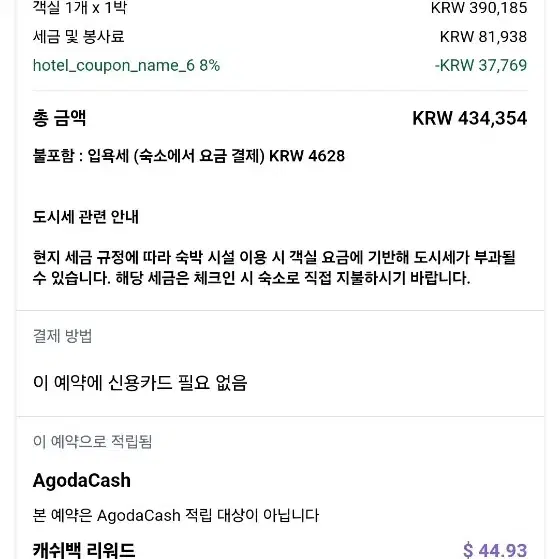Viewport: 559px width, 559px height.
Task: Click 이 예약에 신용카드 필요 없음 text
Action: click(140, 383)
